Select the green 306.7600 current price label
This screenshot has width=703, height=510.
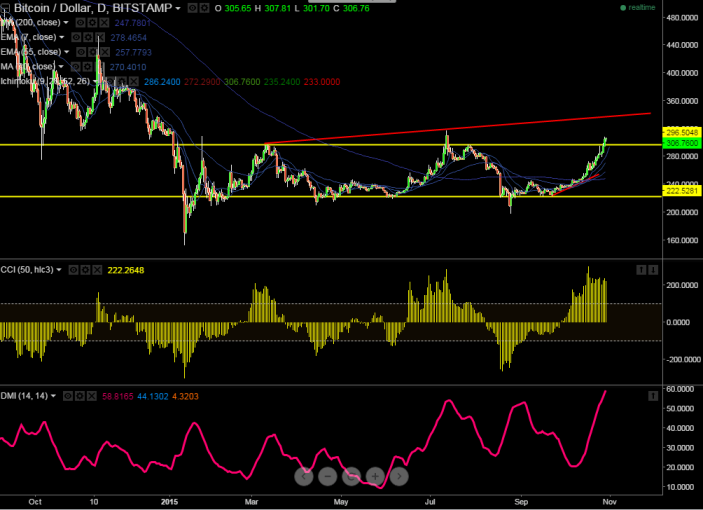click(681, 143)
